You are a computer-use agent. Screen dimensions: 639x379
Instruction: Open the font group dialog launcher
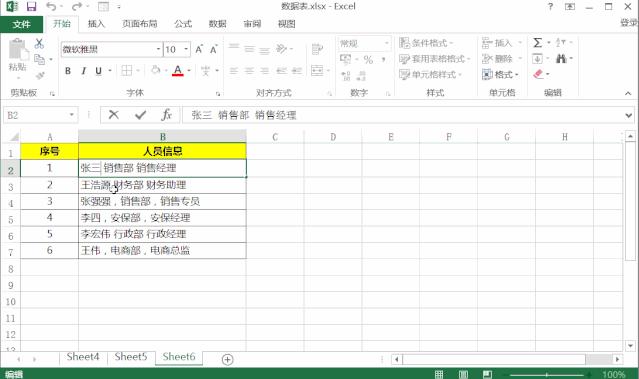[218, 94]
